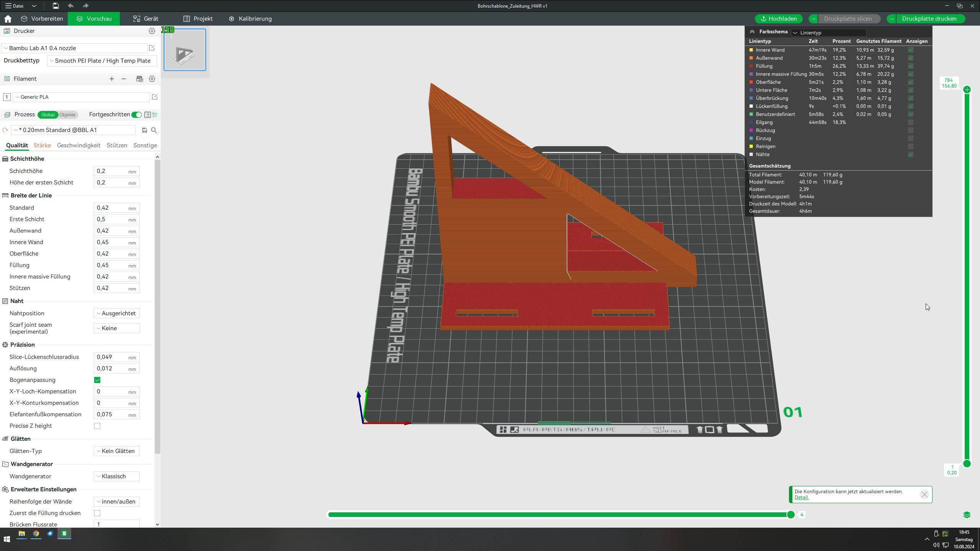
Task: Add a filament with plus icon
Action: [111, 79]
